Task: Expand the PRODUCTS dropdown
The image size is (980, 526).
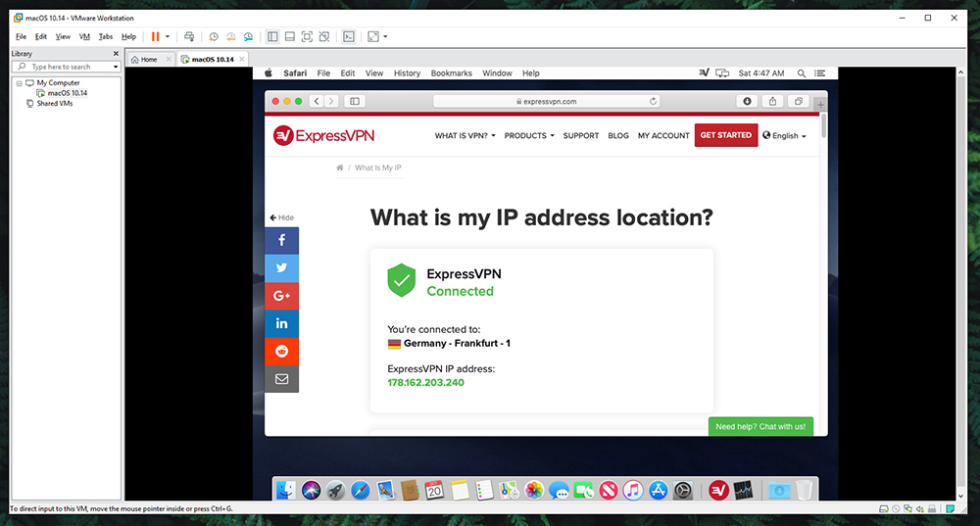Action: 529,135
